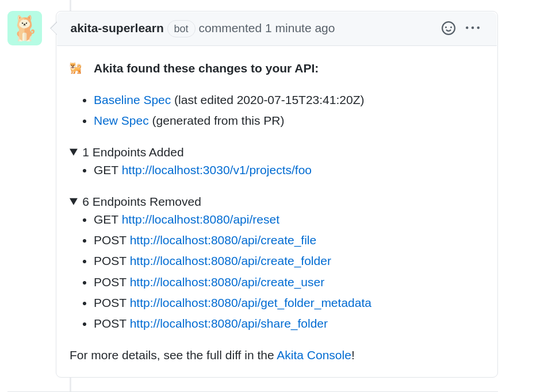Viewport: 544px width, 392px height.
Task: Open the api/reset endpoint link
Action: tap(200, 220)
